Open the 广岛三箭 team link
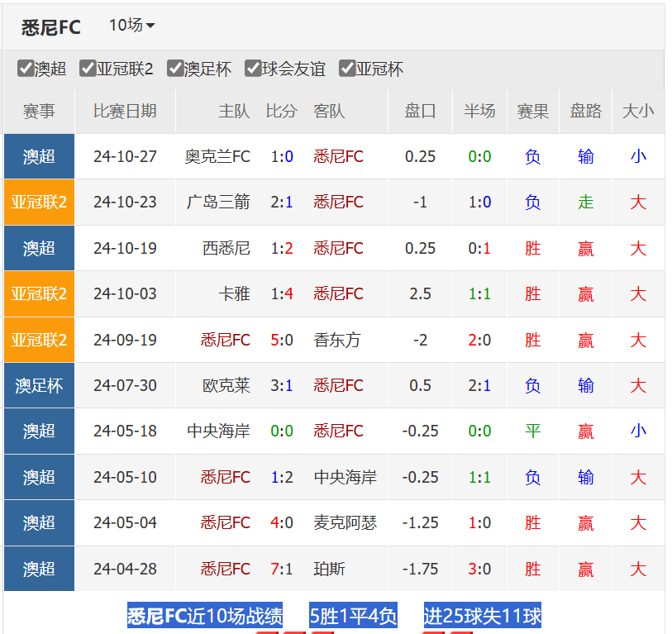This screenshot has width=672, height=634. pyautogui.click(x=218, y=202)
